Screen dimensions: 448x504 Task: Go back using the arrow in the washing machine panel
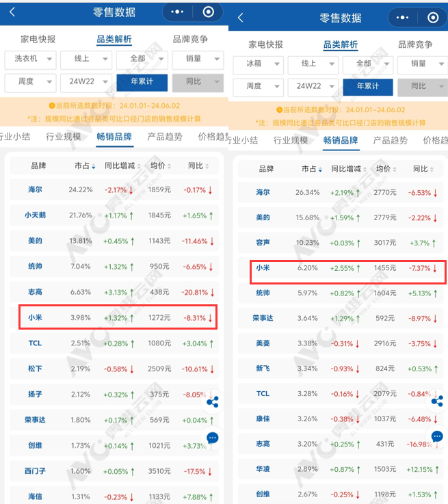point(12,12)
